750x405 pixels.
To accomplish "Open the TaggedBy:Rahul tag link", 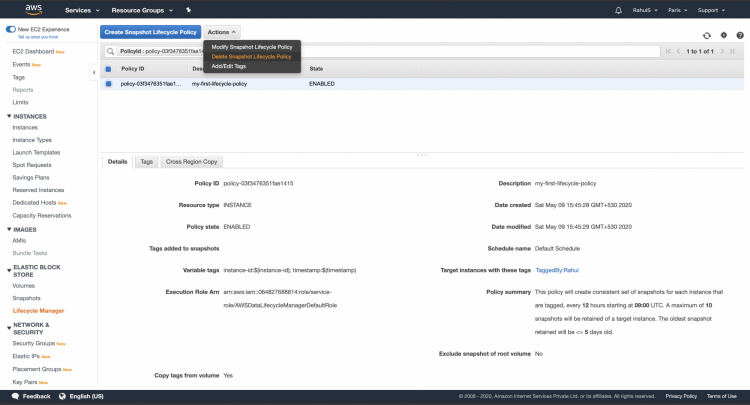I will click(x=557, y=270).
